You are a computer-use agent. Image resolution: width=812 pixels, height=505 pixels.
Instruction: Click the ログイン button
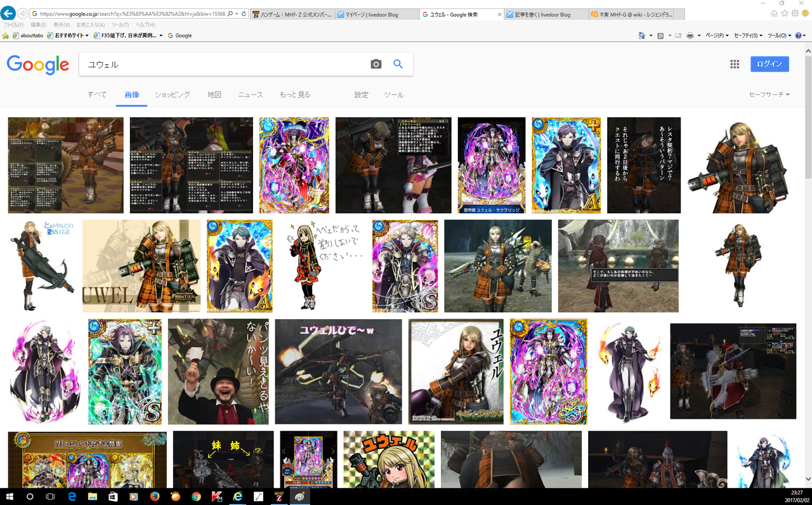[769, 64]
